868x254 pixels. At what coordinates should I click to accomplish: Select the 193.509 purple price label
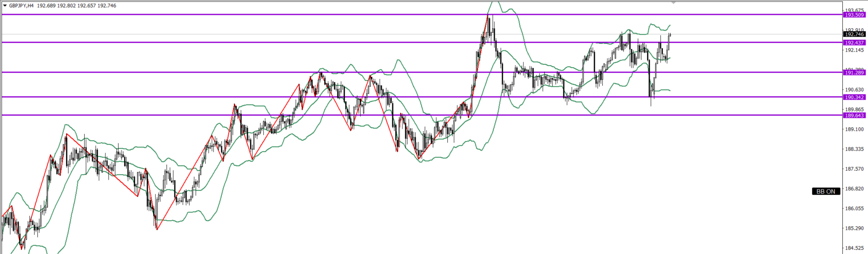854,15
